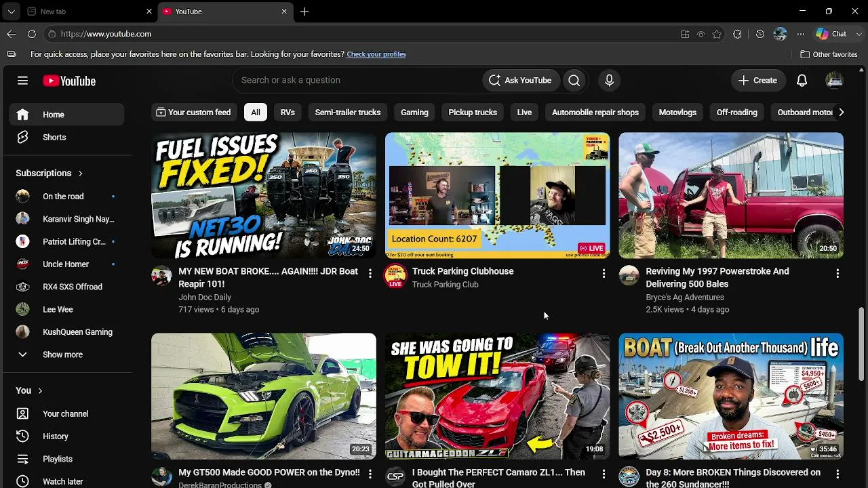
Task: View site information beside the URL
Action: 52,34
